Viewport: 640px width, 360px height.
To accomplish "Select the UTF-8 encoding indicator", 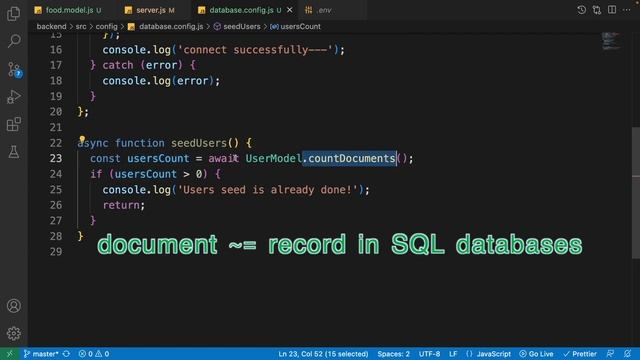I will click(429, 354).
